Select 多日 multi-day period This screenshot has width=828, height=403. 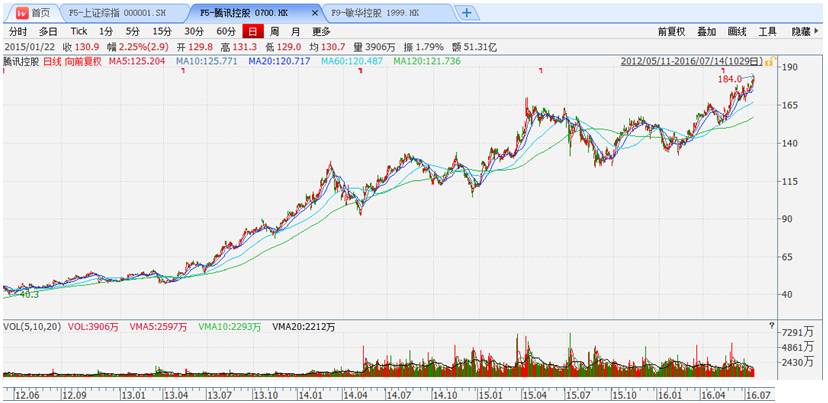point(47,31)
